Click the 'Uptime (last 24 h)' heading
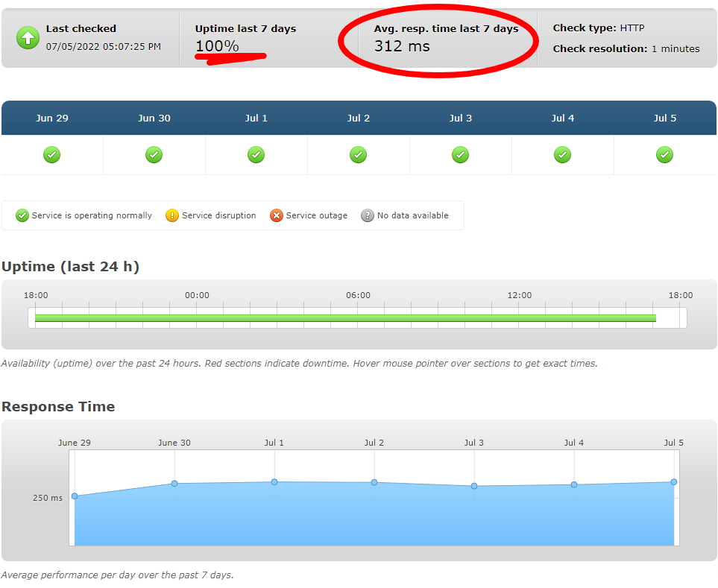 [x=71, y=266]
